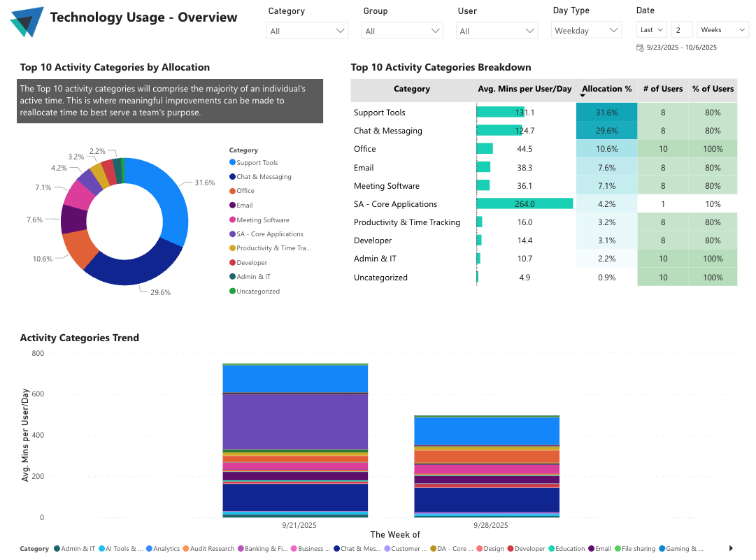Click the Technology Usage logo icon
The image size is (756, 560).
point(26,21)
